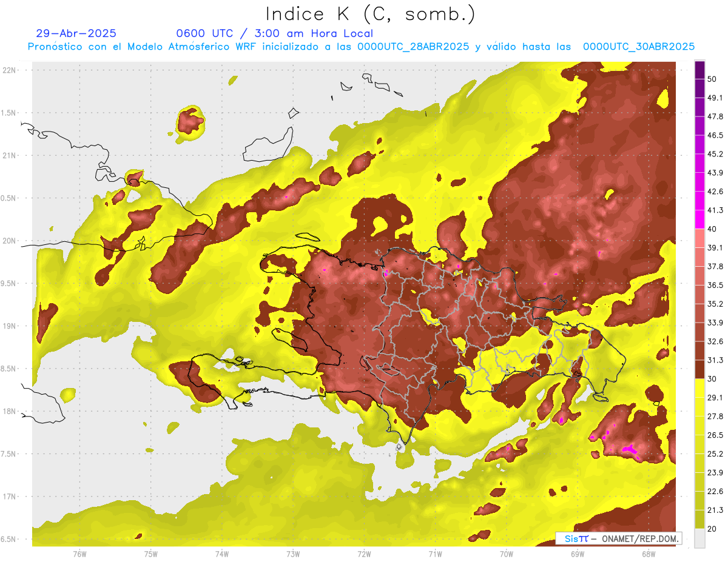Click the colorbar value '41.3'
Screen dimensions: 728x562
click(x=715, y=210)
